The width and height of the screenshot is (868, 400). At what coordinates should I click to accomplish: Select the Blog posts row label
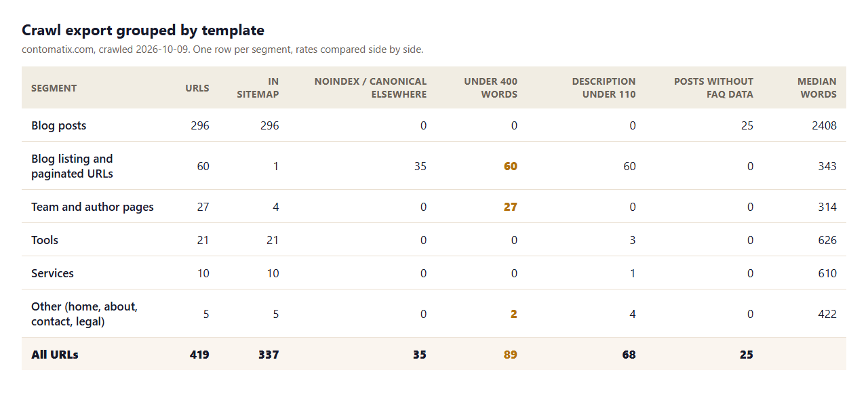(x=59, y=125)
